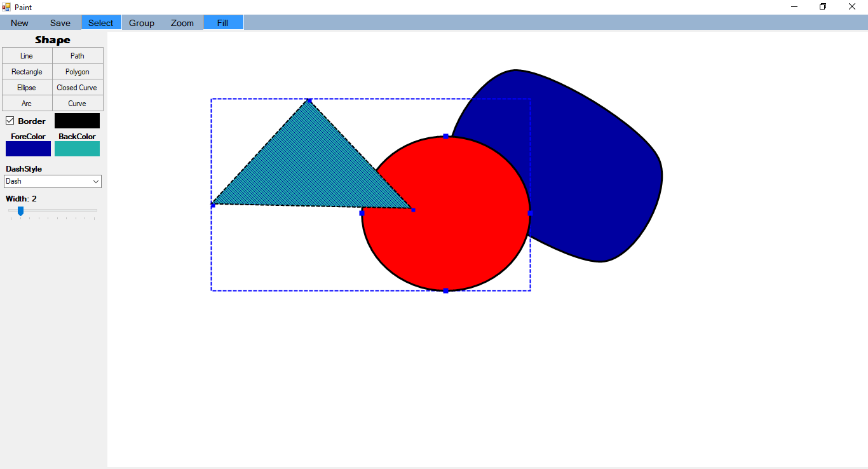
Task: Restore down the Paint window
Action: pyautogui.click(x=823, y=7)
